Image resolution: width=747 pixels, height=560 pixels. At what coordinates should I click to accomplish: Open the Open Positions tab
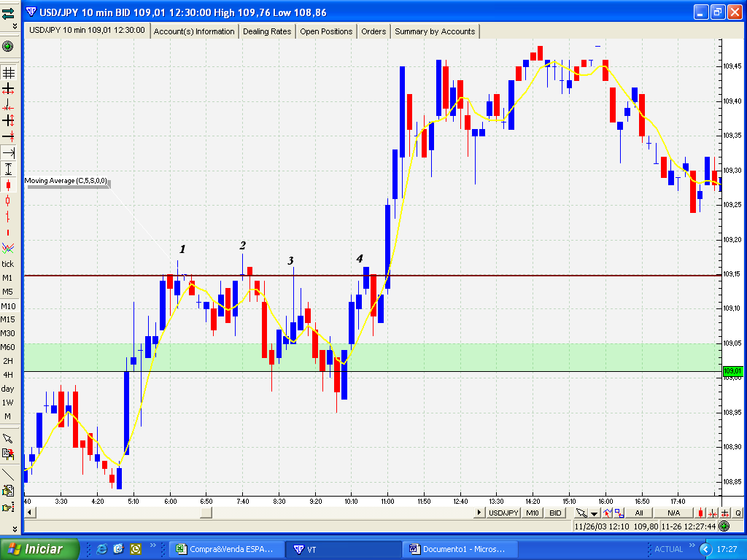pos(326,31)
